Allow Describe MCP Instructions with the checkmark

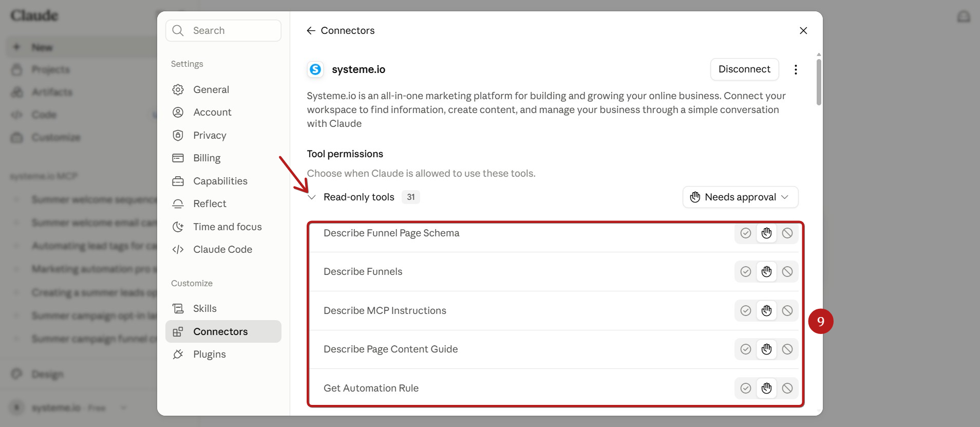(x=746, y=311)
